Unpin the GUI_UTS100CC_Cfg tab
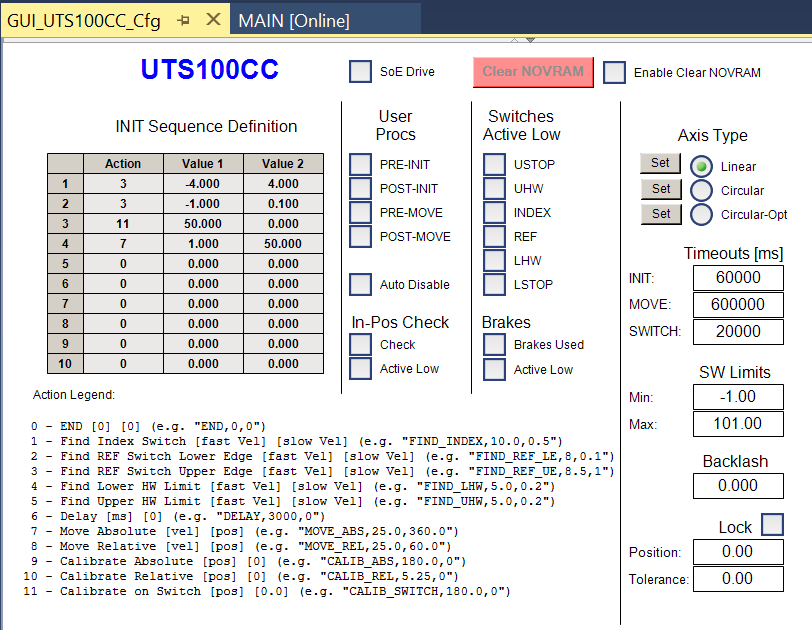Viewport: 812px width, 630px height. [x=183, y=17]
